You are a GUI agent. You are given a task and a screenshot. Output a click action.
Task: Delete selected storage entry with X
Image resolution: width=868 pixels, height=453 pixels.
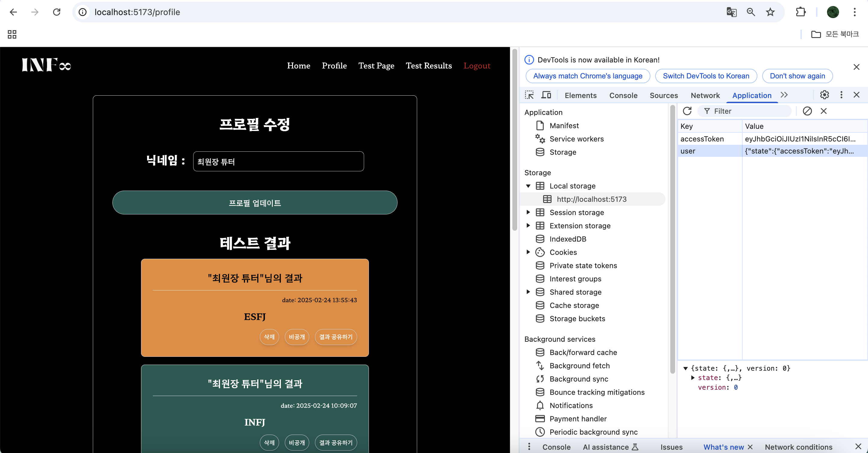[823, 111]
